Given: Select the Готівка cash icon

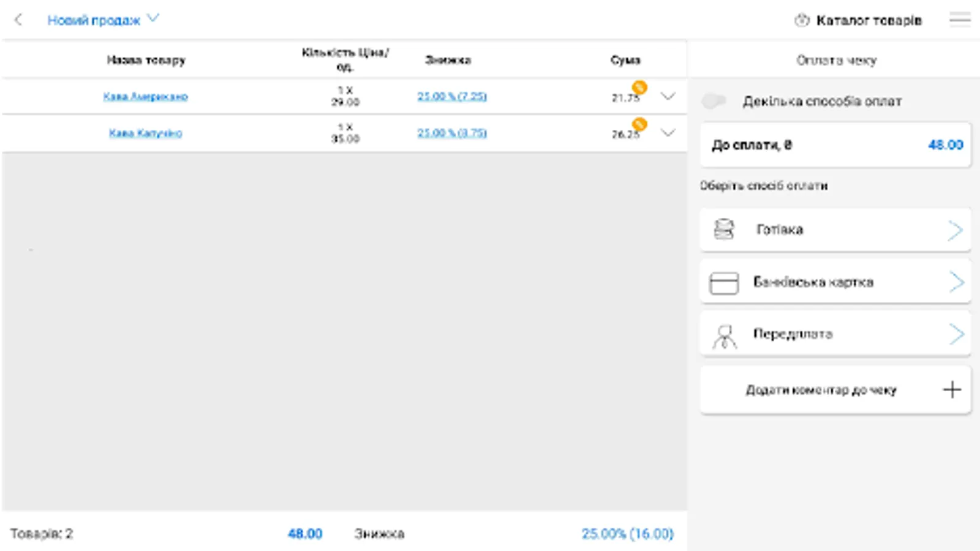Looking at the screenshot, I should (x=723, y=230).
